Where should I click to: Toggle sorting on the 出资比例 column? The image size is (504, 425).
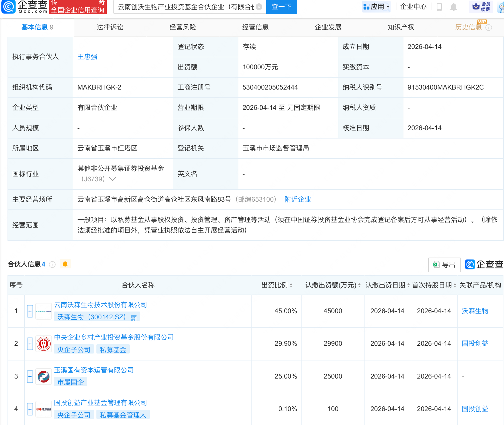pyautogui.click(x=291, y=285)
